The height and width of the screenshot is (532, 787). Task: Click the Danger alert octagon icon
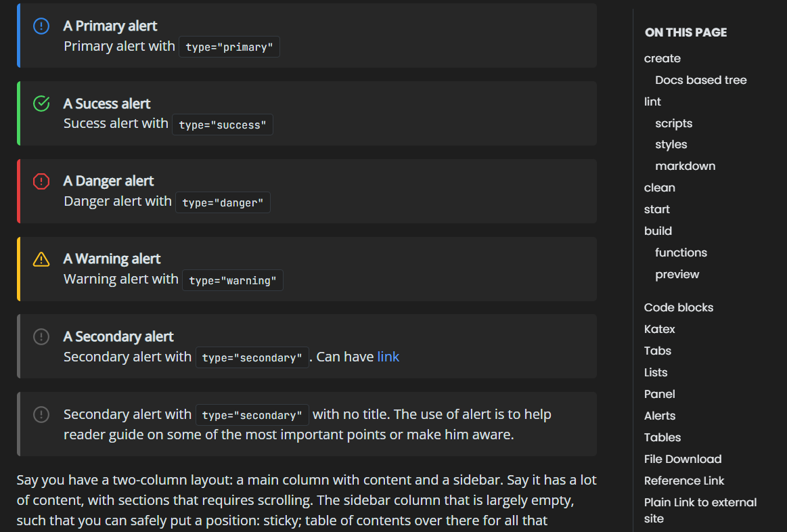coord(41,181)
